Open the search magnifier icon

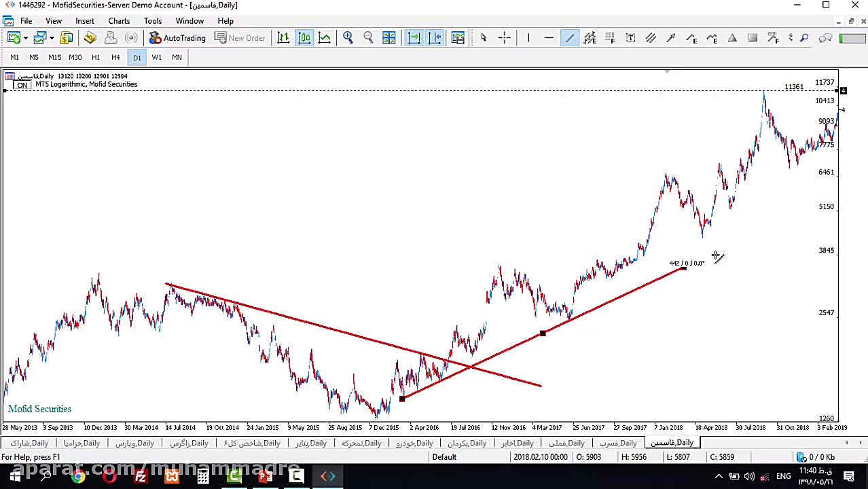[804, 38]
